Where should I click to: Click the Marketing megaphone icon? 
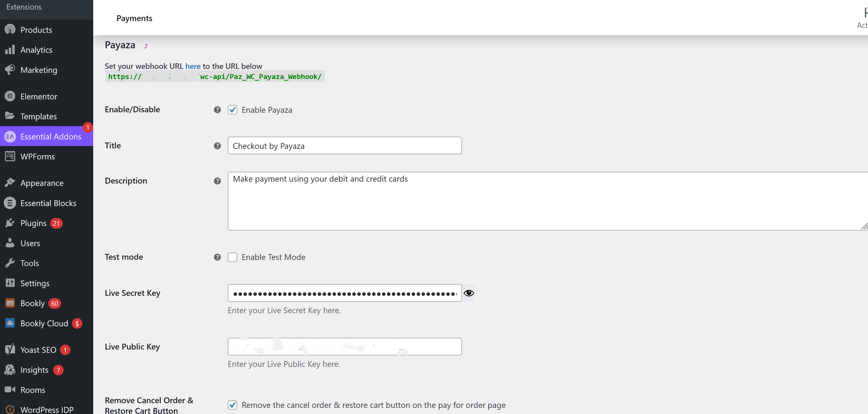10,69
